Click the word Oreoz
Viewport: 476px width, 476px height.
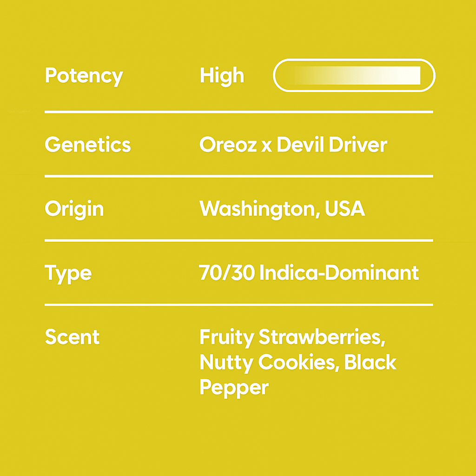point(228,145)
